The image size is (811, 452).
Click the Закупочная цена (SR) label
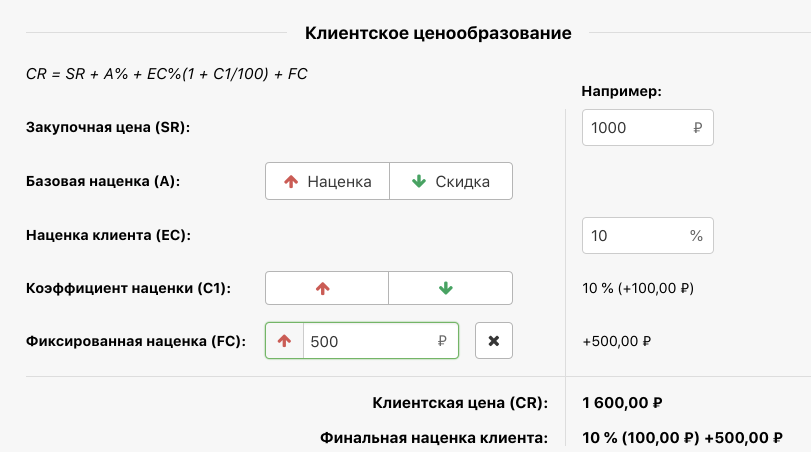(107, 128)
